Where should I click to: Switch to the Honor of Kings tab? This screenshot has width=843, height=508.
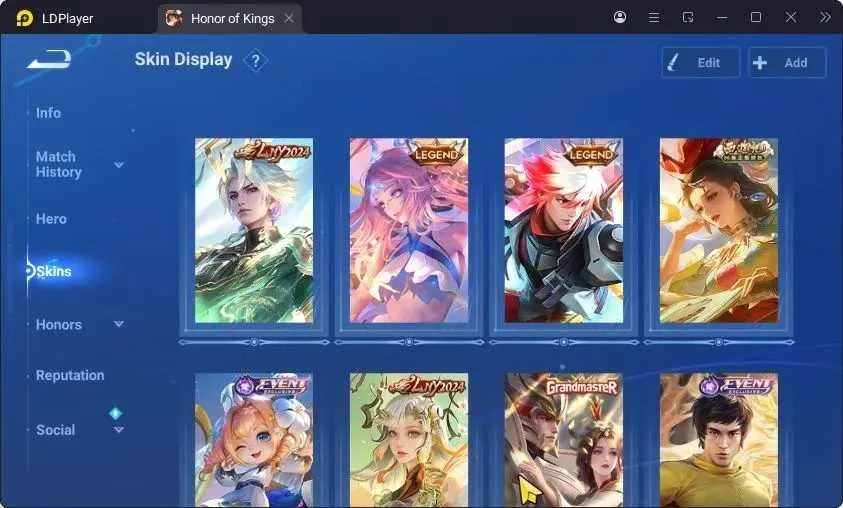click(x=230, y=18)
